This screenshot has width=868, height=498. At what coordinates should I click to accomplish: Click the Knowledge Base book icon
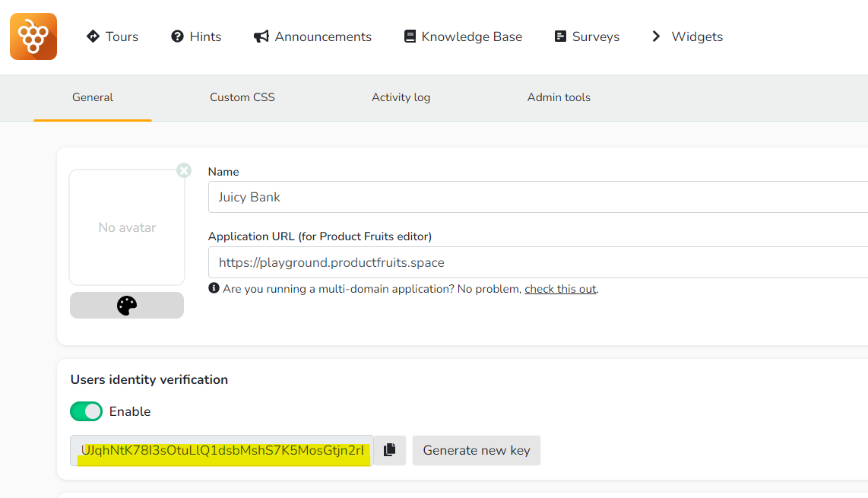click(x=410, y=36)
